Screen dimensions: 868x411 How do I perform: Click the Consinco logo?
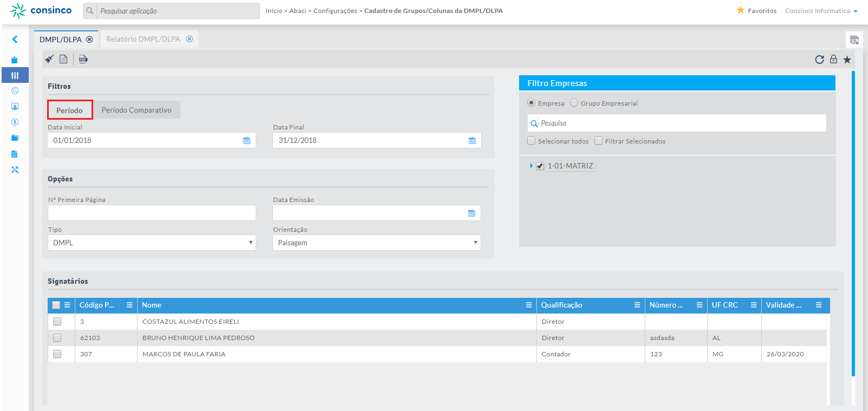coord(41,10)
